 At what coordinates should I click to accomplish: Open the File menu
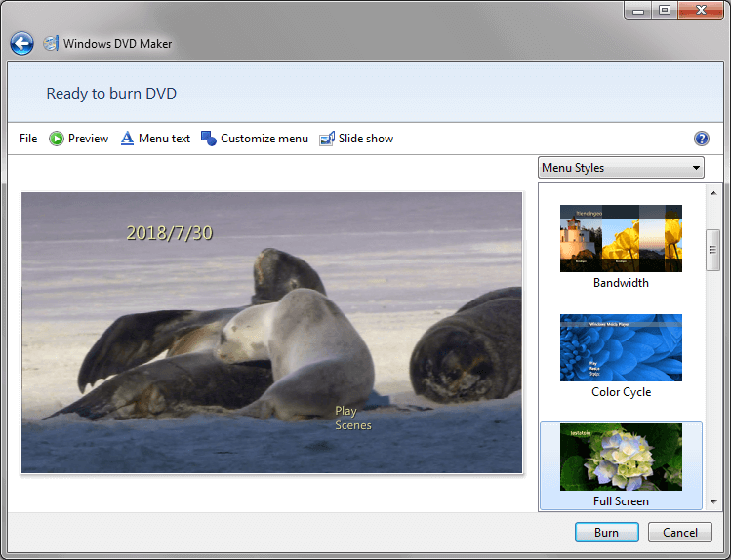coord(28,139)
